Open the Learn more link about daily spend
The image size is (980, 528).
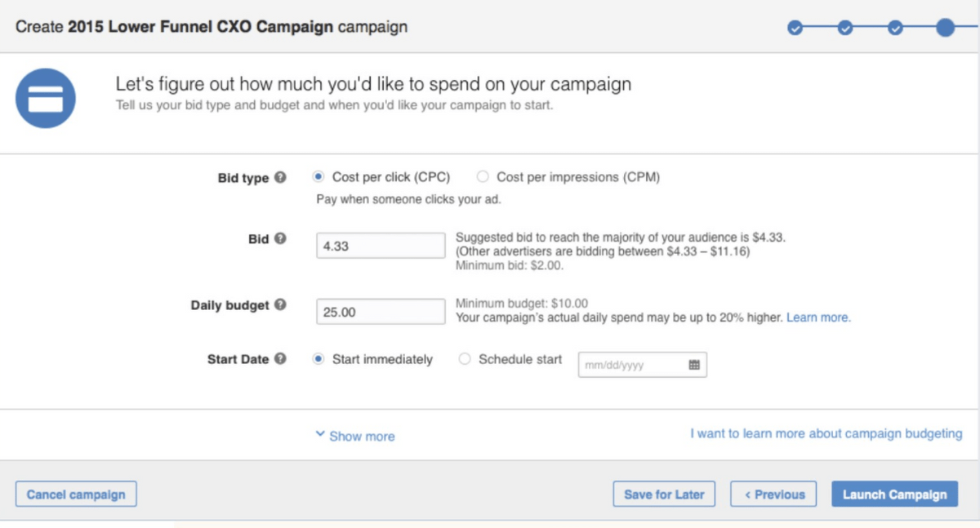pos(818,317)
